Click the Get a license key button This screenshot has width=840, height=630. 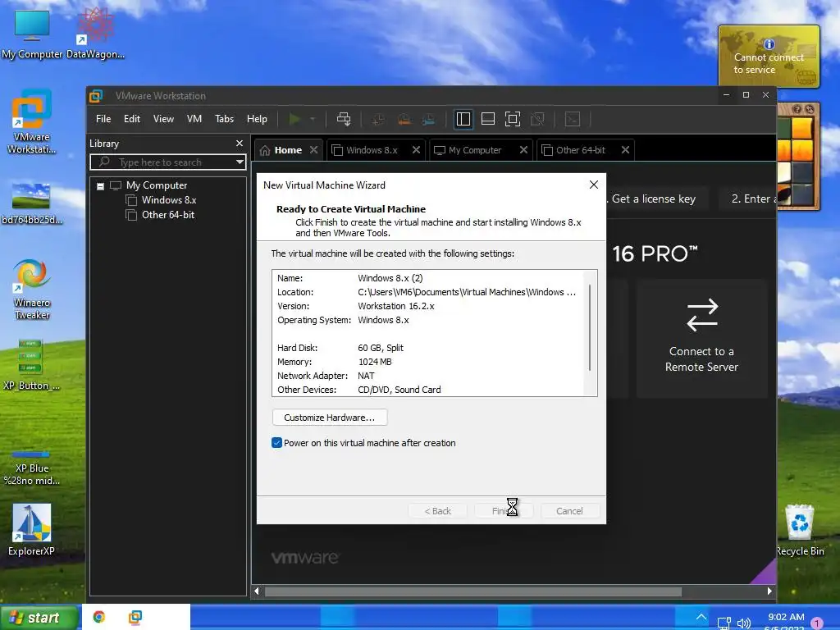tap(654, 199)
